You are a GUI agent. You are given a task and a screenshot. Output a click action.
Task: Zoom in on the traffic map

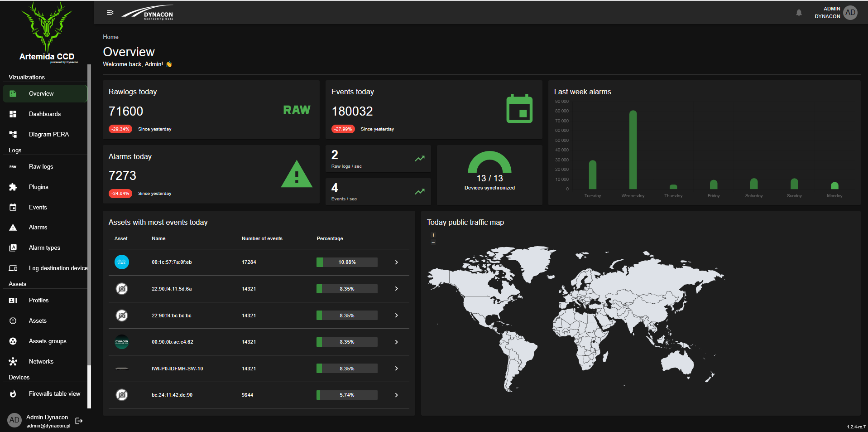point(433,235)
